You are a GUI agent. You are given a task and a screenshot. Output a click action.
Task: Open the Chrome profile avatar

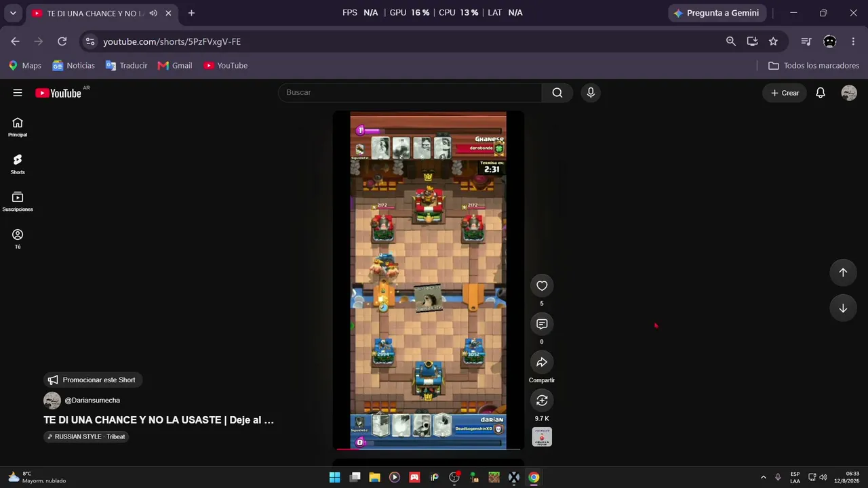829,41
